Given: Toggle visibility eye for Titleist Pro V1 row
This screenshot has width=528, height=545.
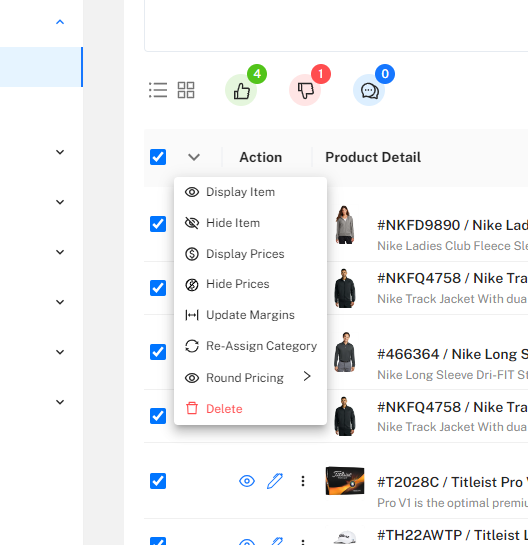Looking at the screenshot, I should tap(247, 481).
